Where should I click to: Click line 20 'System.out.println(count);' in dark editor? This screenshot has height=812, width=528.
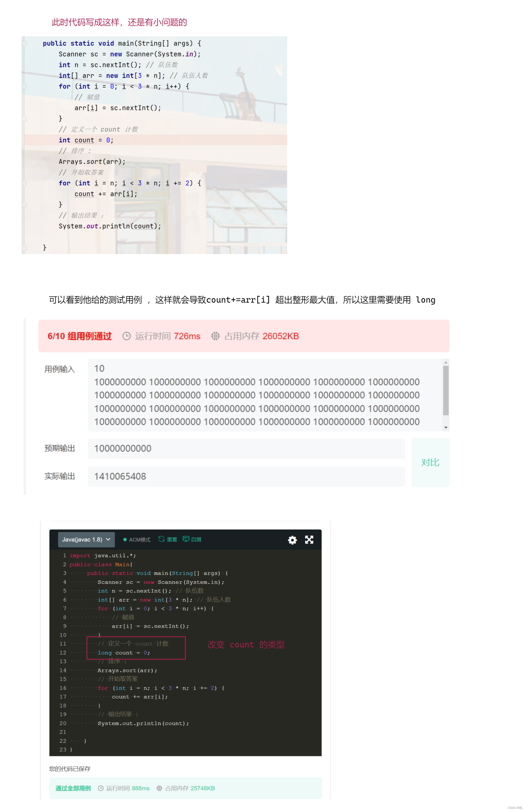(x=143, y=723)
